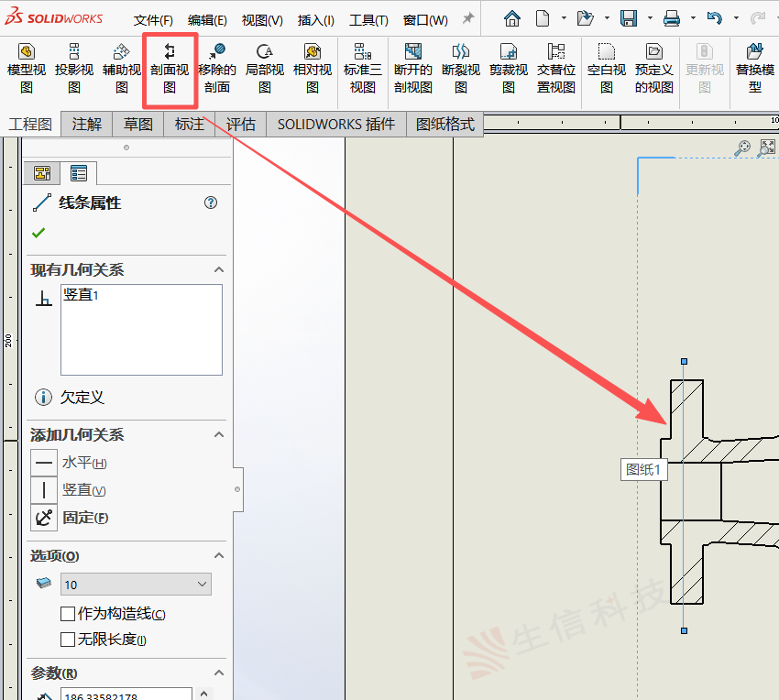
Task: Save the document with the Save icon
Action: point(629,18)
